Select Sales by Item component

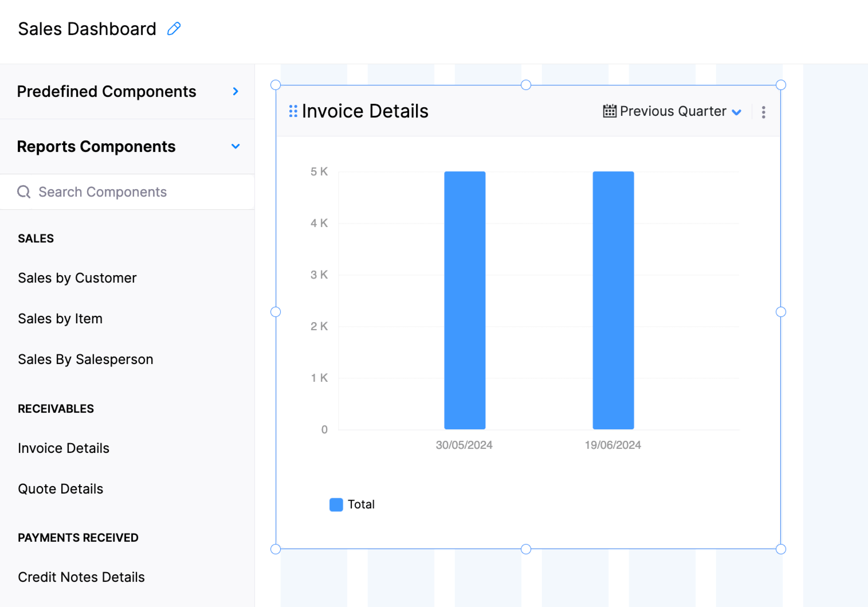point(60,319)
